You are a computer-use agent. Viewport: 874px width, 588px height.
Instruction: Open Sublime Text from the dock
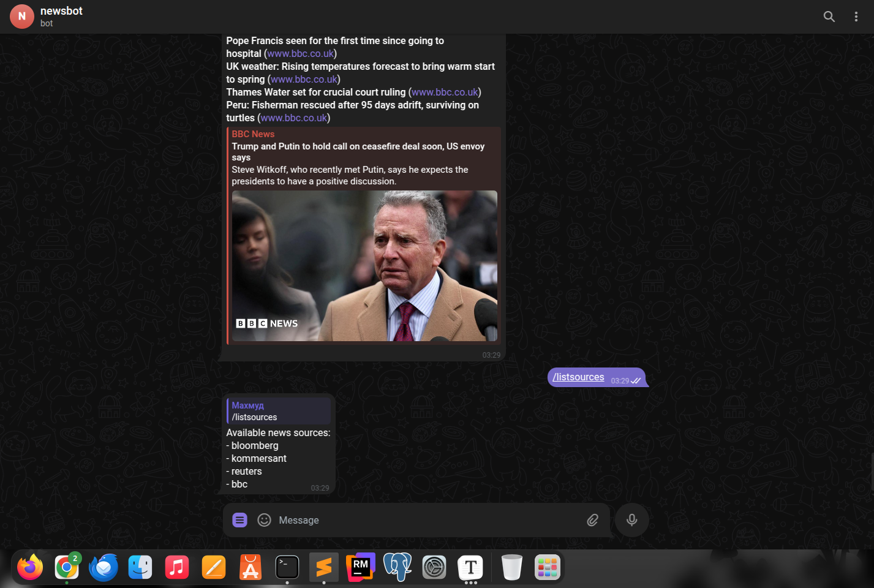tap(323, 567)
